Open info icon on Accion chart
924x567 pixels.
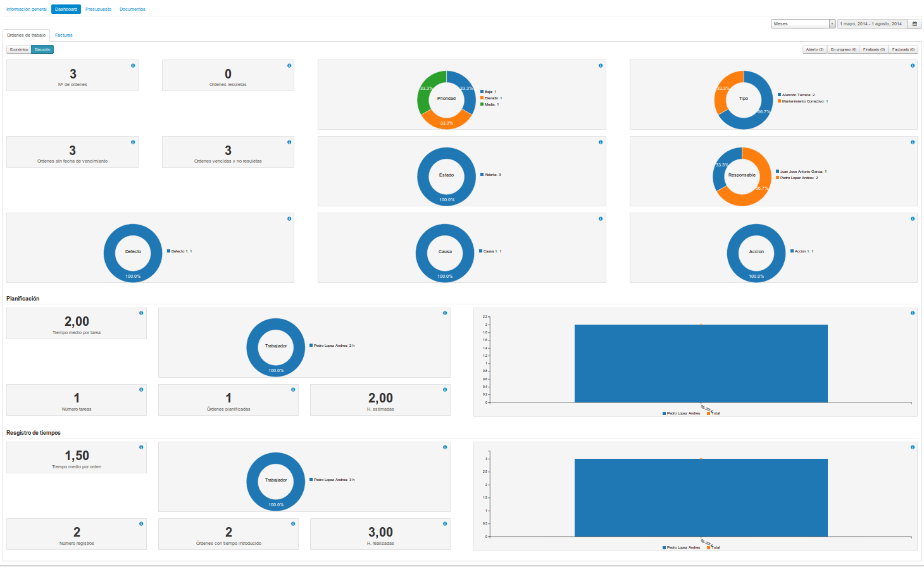coord(913,219)
